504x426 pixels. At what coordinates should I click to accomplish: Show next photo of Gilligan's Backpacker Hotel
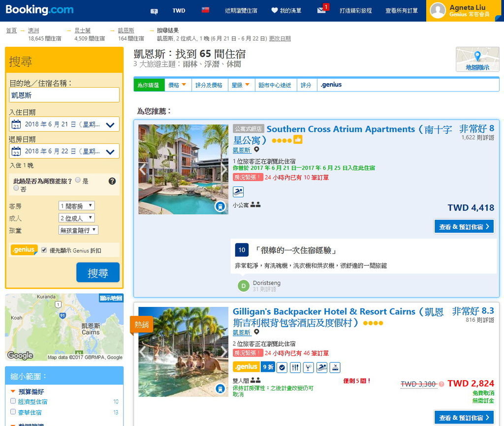(224, 352)
